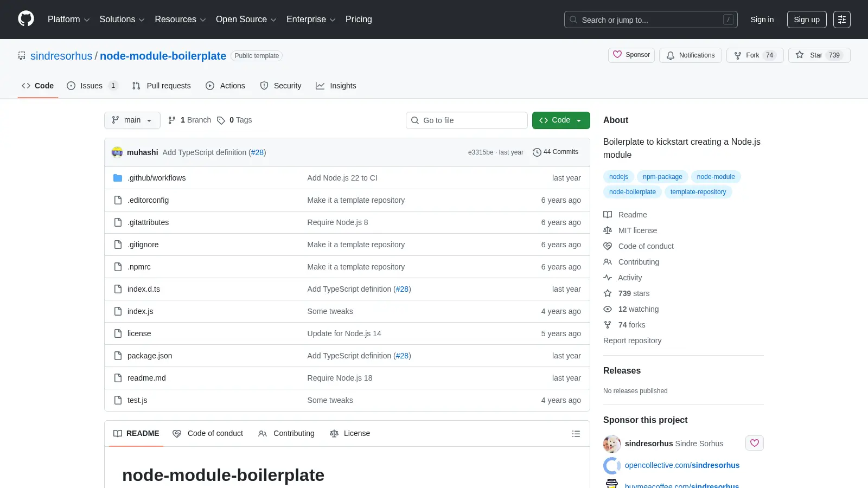868x488 pixels.
Task: Click the branch icon beside 1 Branch
Action: coord(172,120)
